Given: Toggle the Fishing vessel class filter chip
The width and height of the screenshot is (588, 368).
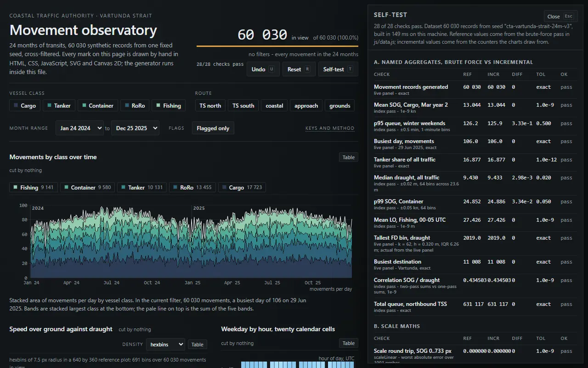Looking at the screenshot, I should (x=169, y=105).
